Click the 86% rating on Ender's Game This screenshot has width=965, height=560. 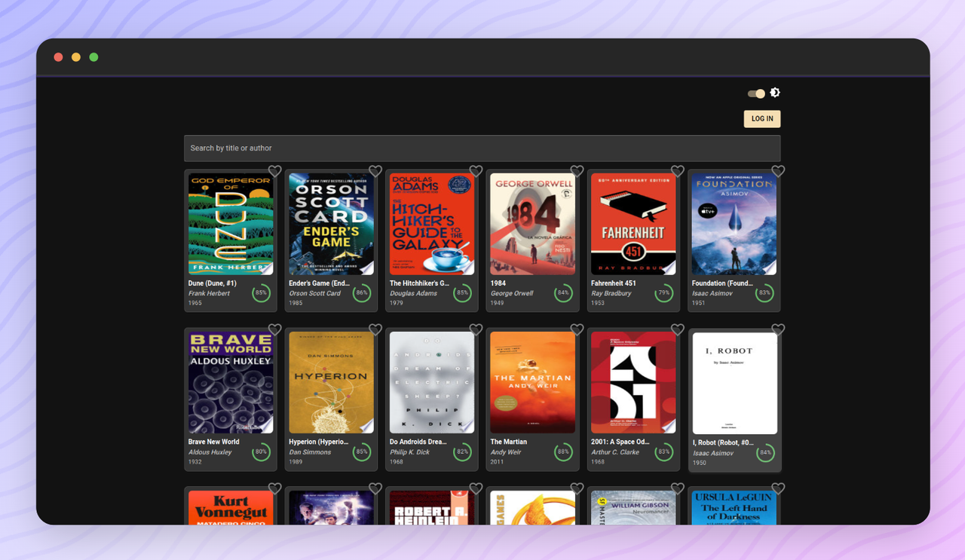point(362,292)
